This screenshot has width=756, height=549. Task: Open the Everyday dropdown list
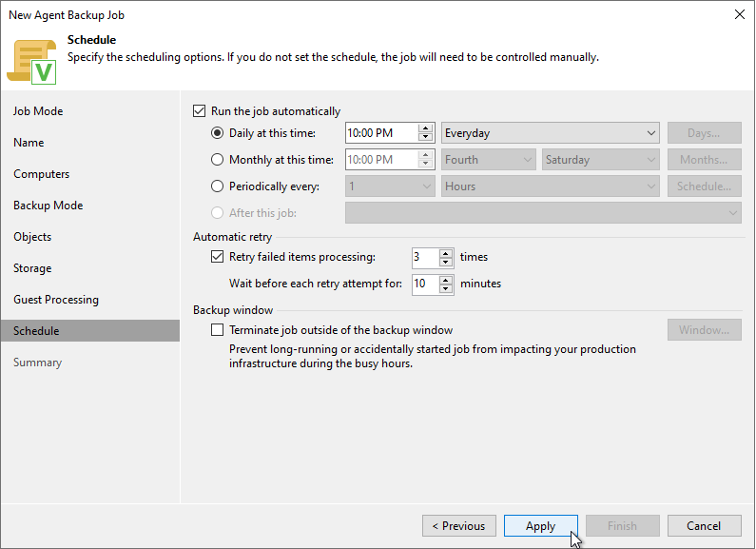click(x=551, y=132)
